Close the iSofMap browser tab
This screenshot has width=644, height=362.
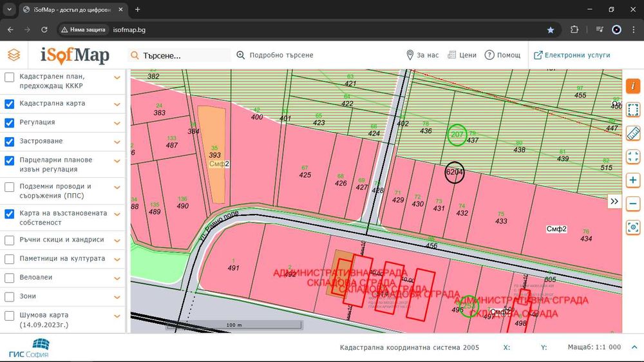[x=121, y=10]
